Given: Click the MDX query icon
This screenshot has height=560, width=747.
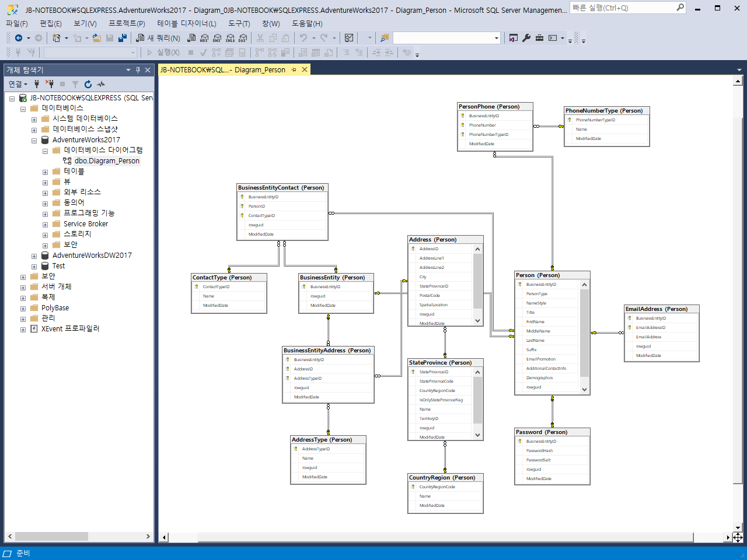Looking at the screenshot, I should [204, 38].
